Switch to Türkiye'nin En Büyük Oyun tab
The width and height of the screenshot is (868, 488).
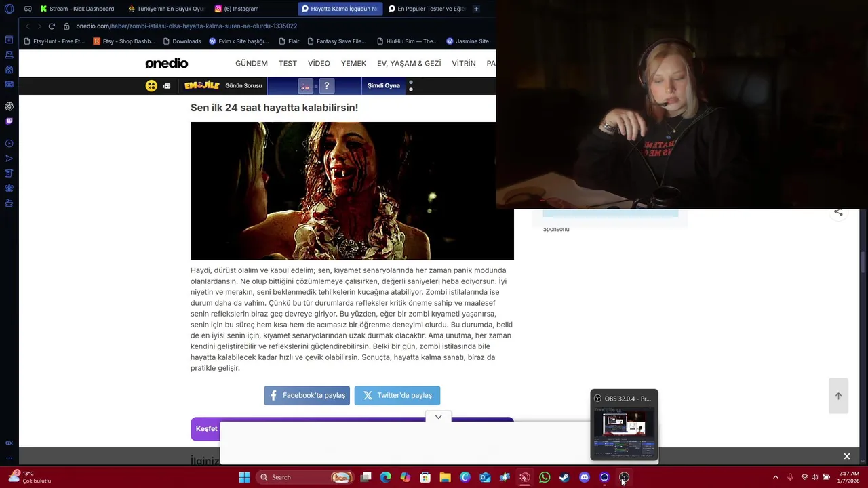click(x=167, y=9)
